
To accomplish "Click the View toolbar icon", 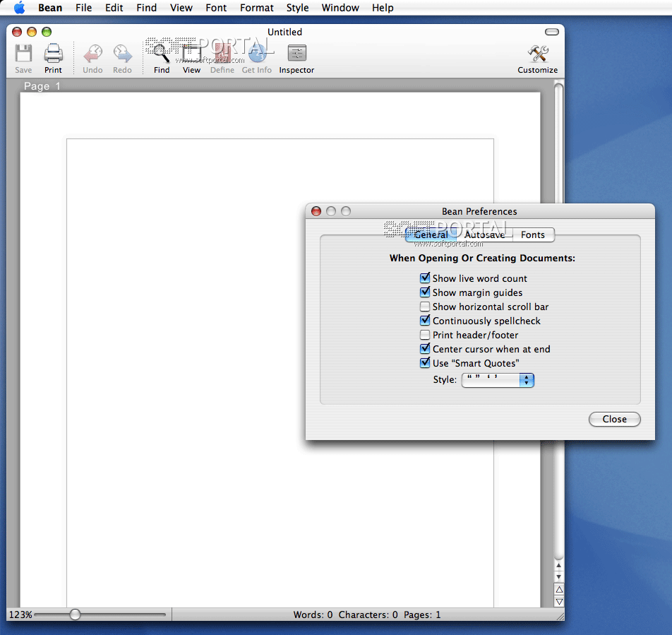I will click(191, 54).
